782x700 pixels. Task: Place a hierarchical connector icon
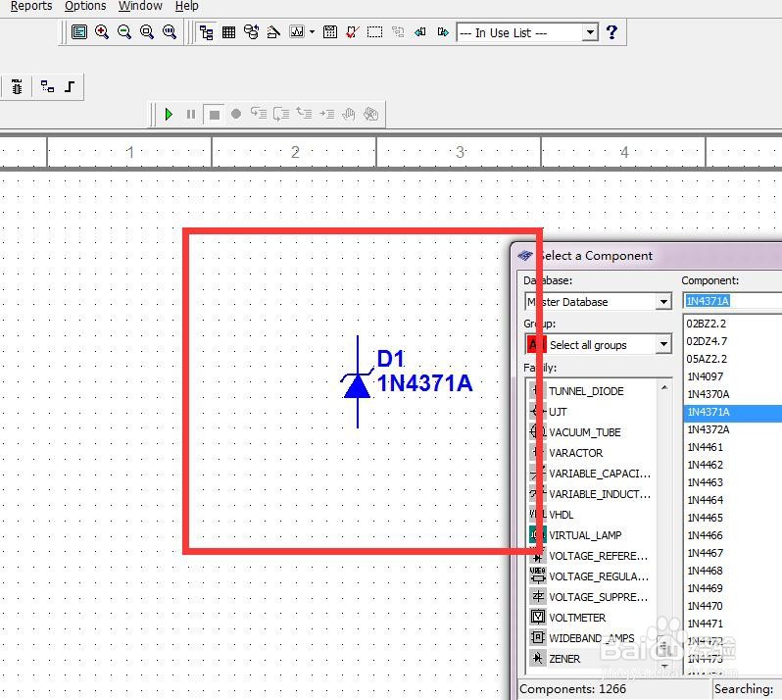coord(47,87)
